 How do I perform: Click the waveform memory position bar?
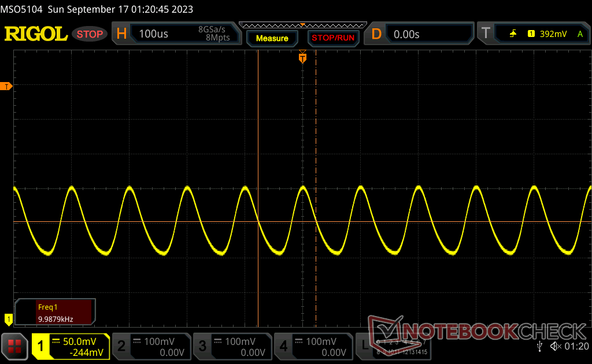point(302,24)
